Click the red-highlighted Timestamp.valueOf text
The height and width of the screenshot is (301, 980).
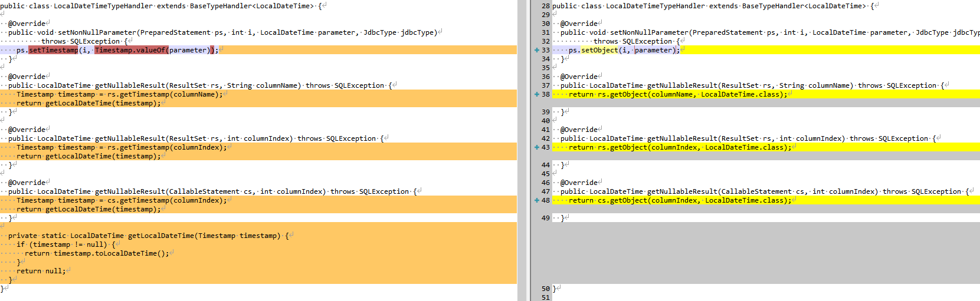click(x=130, y=50)
